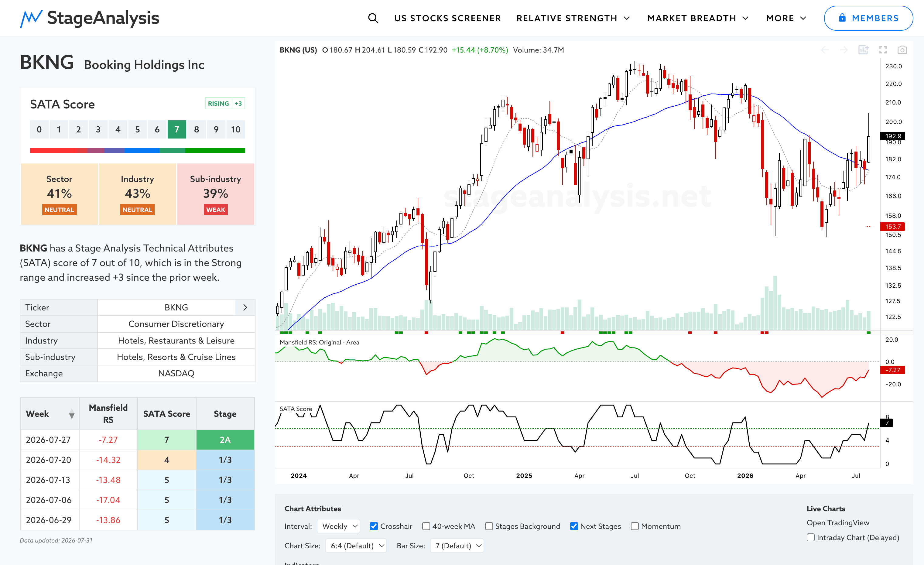Click the -14.32 Mansfield RS value

[108, 460]
